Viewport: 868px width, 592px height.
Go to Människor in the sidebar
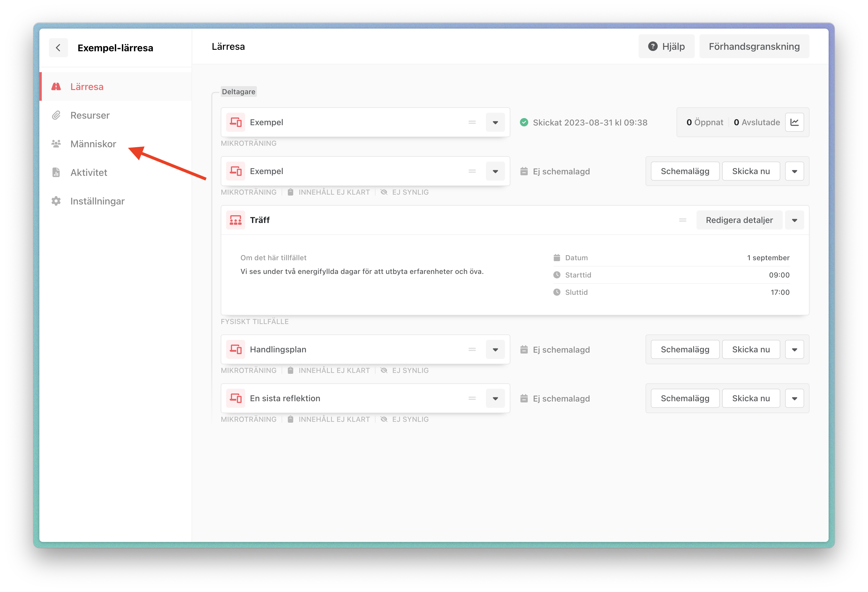[x=93, y=144]
